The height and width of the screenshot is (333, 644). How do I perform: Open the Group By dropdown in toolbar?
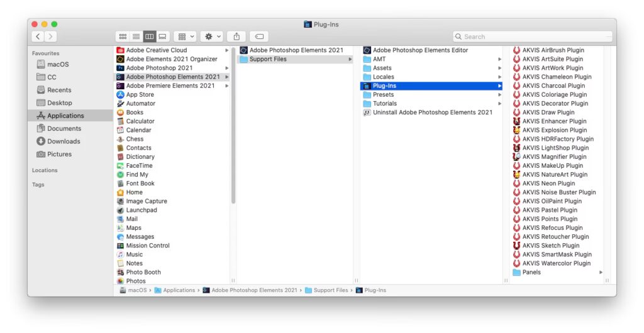click(185, 36)
